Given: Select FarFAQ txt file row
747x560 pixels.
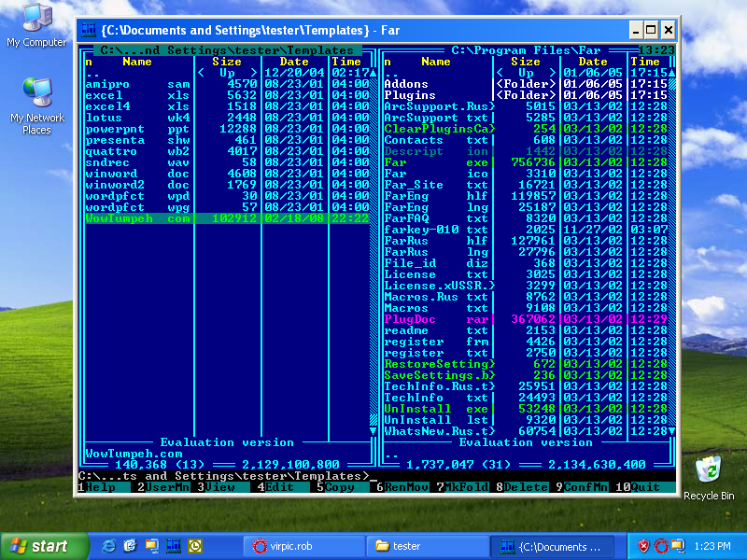Looking at the screenshot, I should pos(526,218).
